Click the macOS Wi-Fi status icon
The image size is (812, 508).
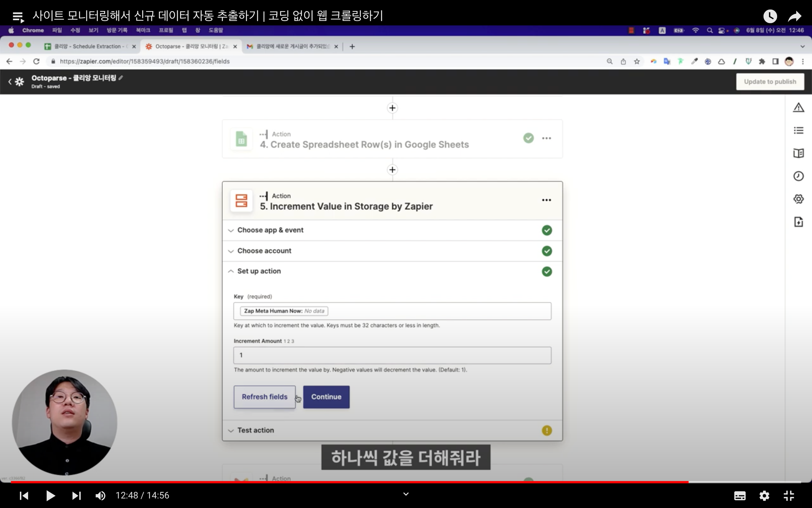(695, 31)
